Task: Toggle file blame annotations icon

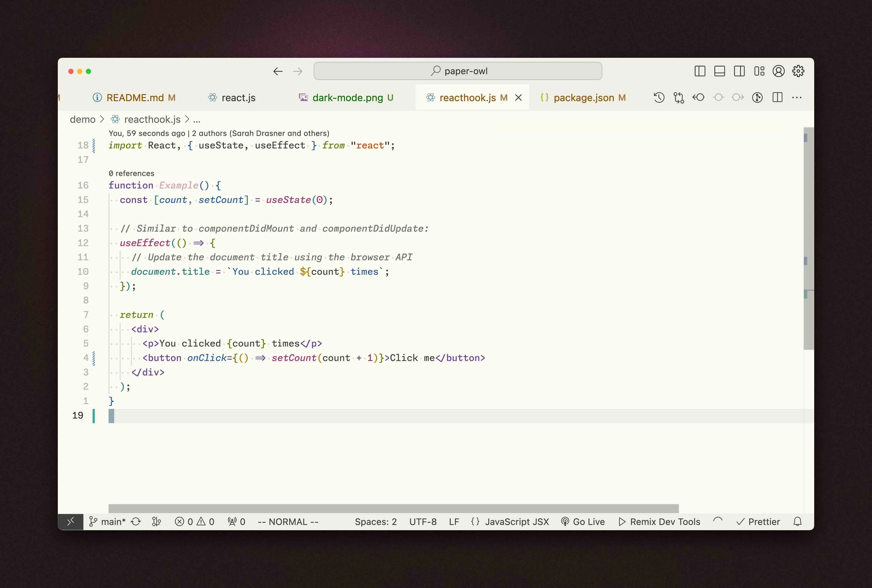Action: click(757, 97)
